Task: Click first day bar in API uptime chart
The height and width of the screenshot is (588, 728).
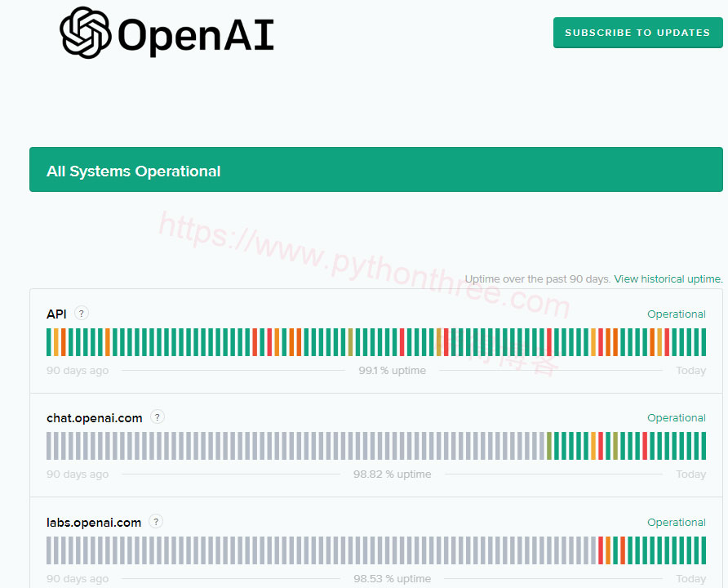Action: (x=49, y=342)
